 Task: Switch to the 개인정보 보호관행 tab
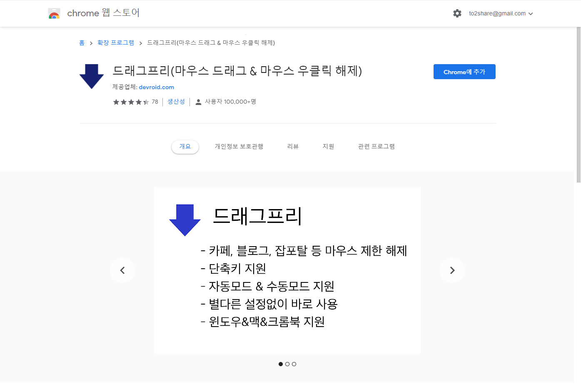(239, 147)
